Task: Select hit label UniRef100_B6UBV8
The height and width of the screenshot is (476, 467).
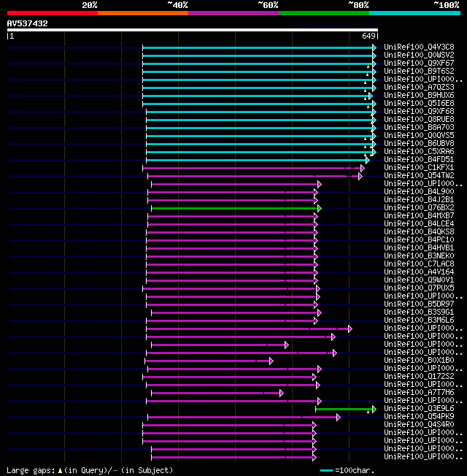Action: 419,144
